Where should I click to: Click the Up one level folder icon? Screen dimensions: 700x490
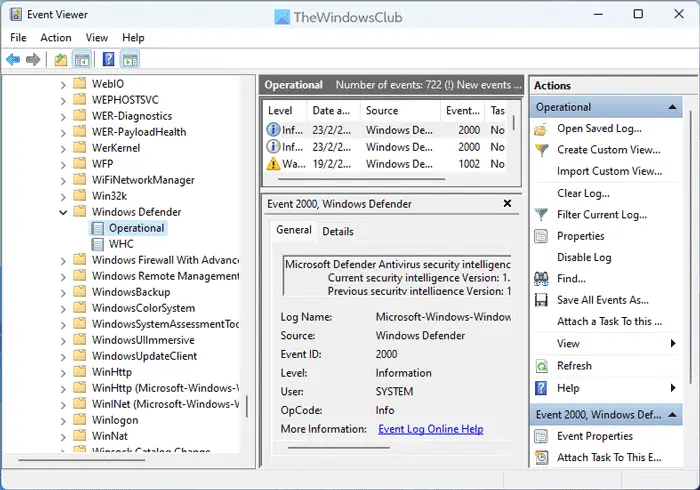[60, 59]
